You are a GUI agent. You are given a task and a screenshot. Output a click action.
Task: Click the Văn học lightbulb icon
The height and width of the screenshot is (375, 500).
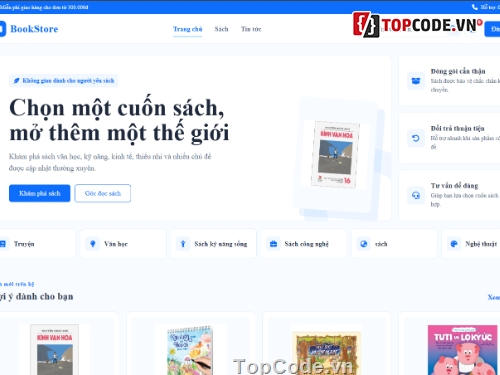93,244
